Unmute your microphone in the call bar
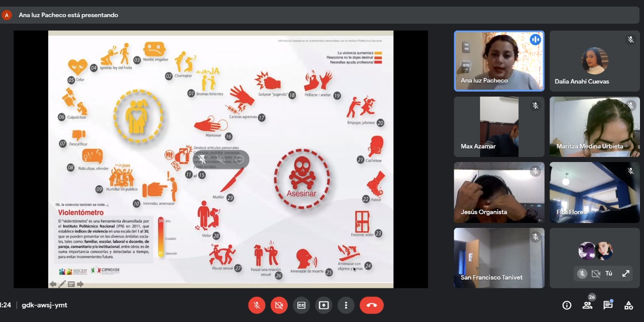The image size is (644, 322). coord(257,305)
